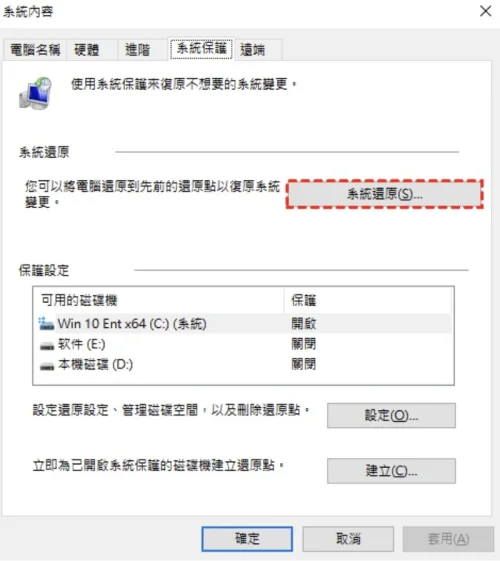Click the 软件 (E:) drive icon
This screenshot has width=500, height=561.
click(47, 345)
